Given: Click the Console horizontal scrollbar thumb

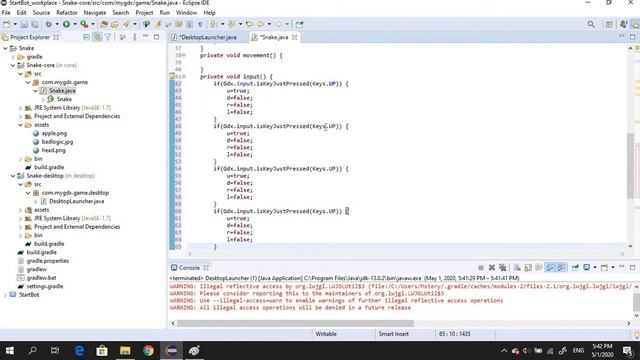Looking at the screenshot, I should (295, 323).
